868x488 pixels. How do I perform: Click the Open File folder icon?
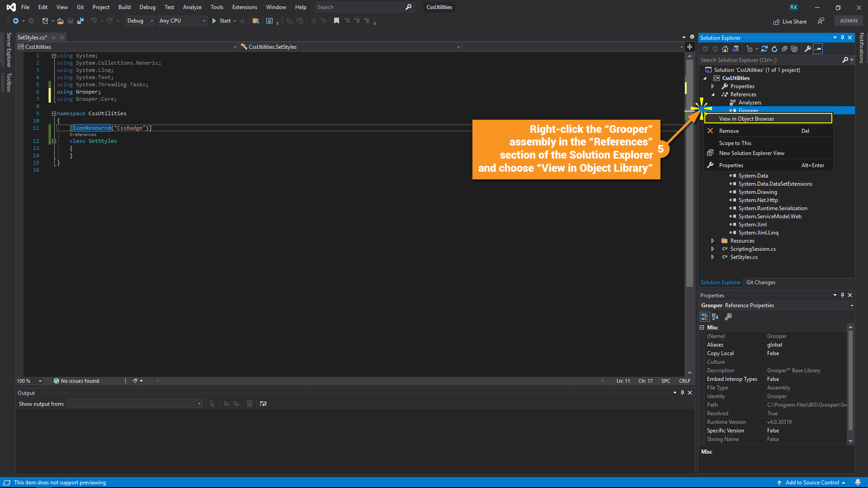coord(60,21)
